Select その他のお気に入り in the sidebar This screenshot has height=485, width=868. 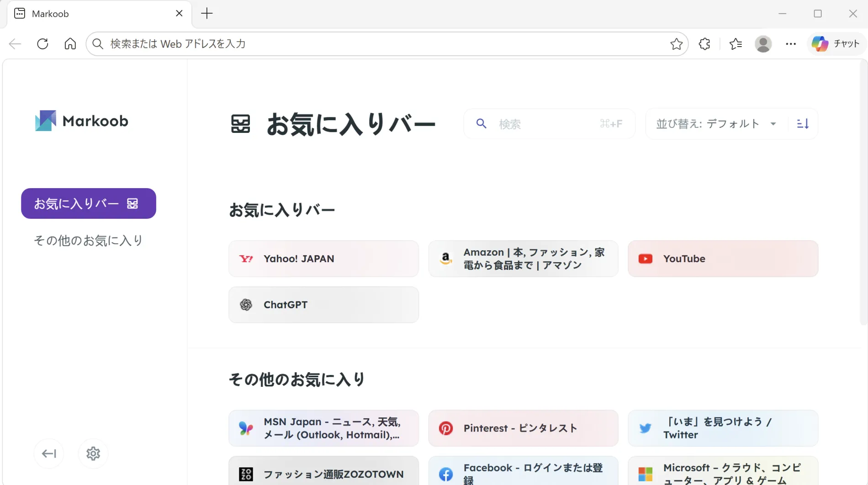[89, 240]
